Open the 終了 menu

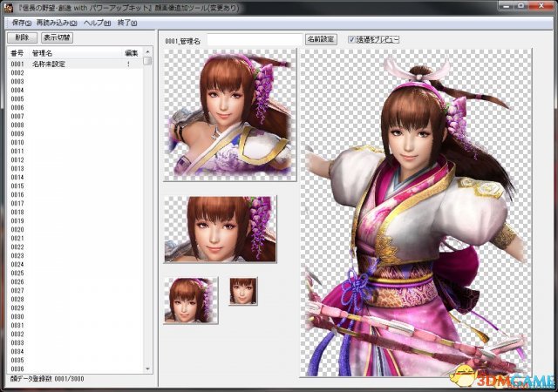click(126, 23)
